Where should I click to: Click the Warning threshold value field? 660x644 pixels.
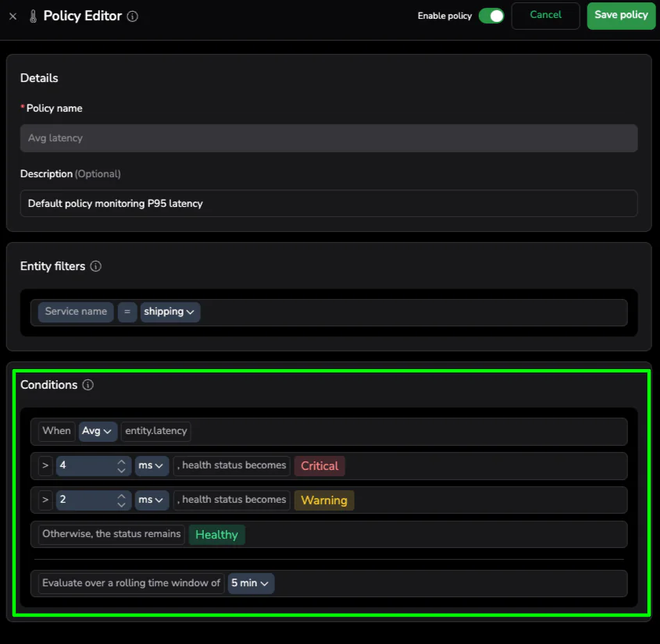click(84, 500)
